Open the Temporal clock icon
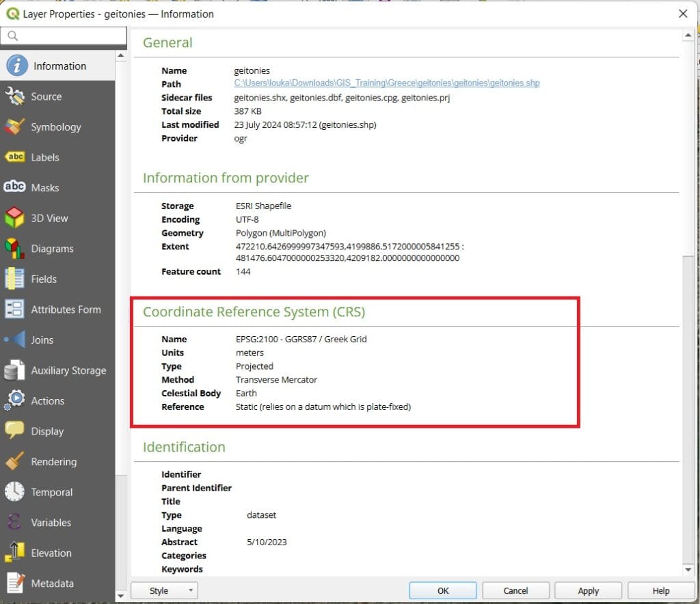Image resolution: width=700 pixels, height=604 pixels. point(14,491)
